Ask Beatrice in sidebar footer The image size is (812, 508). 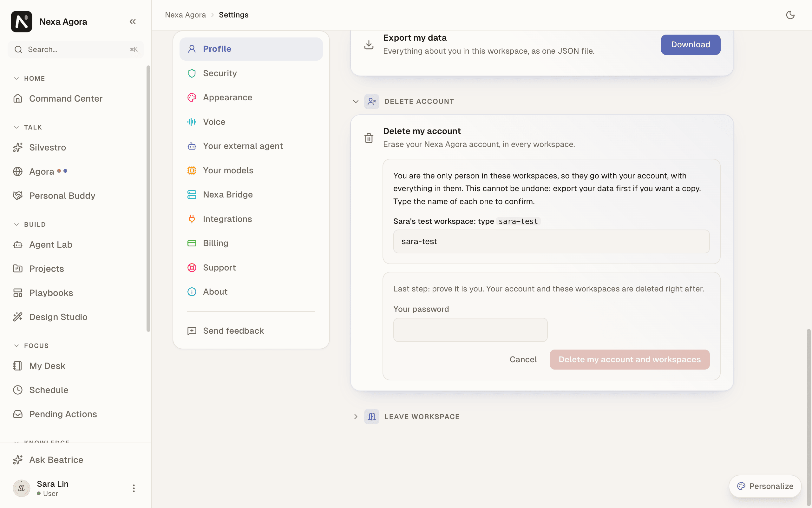pos(75,460)
